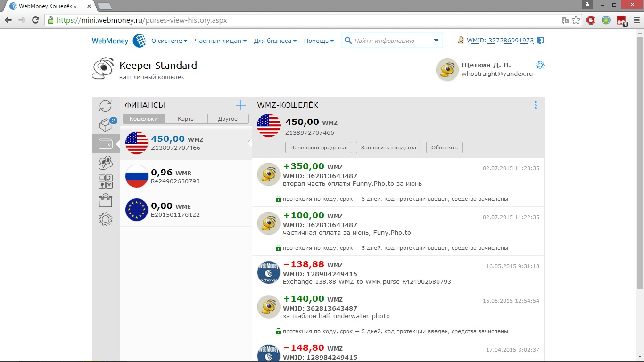Image resolution: width=644 pixels, height=362 pixels.
Task: Click the Запросить средства button
Action: [x=388, y=148]
